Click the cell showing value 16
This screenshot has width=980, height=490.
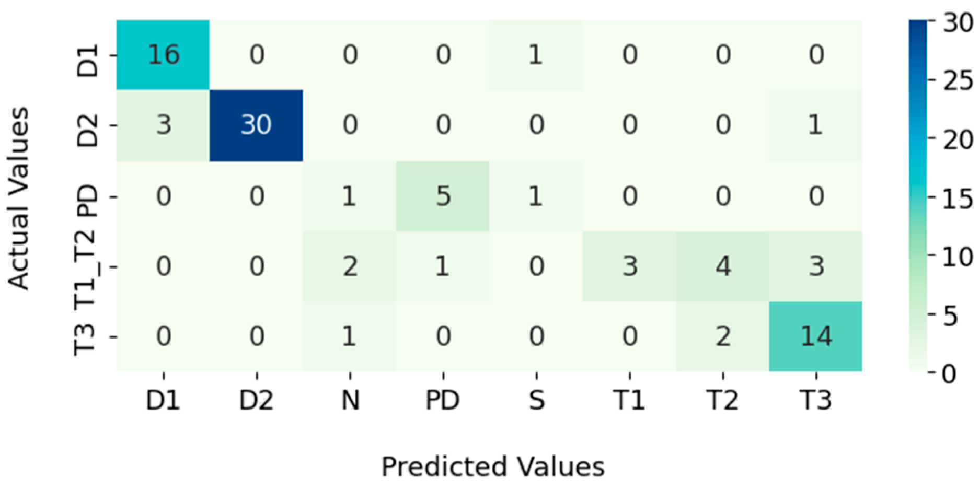tap(163, 55)
